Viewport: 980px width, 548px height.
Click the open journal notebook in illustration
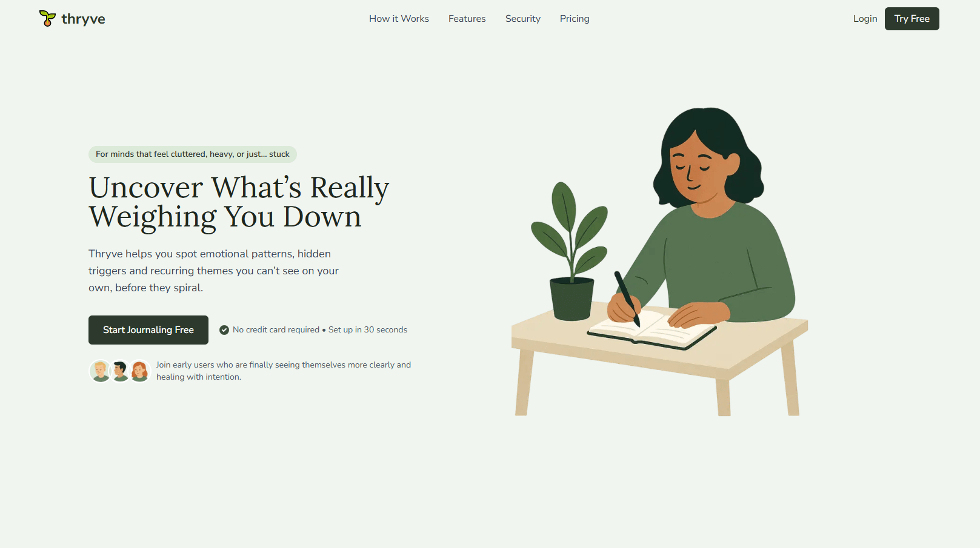(652, 329)
